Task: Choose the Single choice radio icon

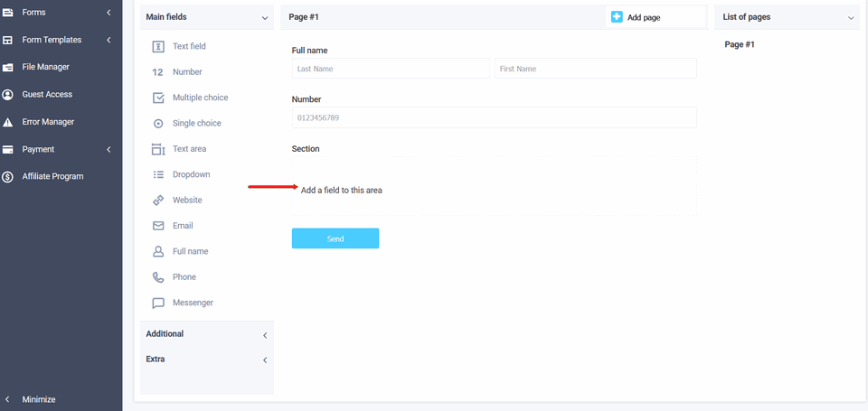Action: coord(158,124)
